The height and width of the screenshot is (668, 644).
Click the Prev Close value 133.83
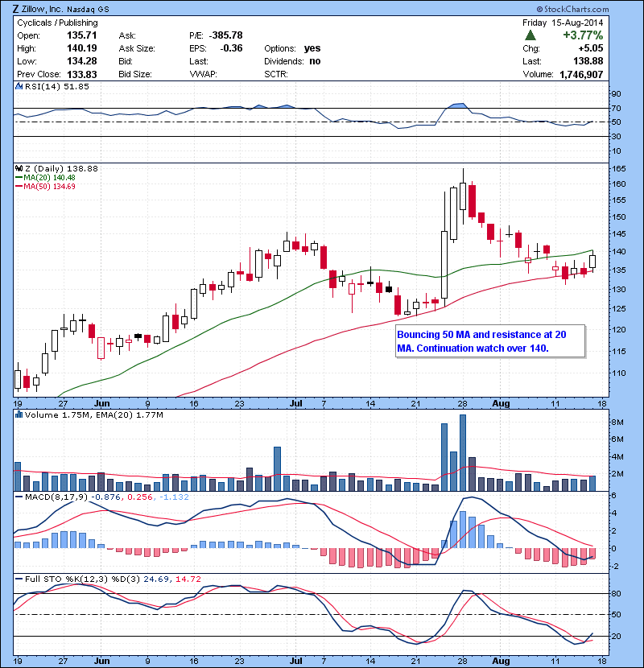tap(82, 74)
